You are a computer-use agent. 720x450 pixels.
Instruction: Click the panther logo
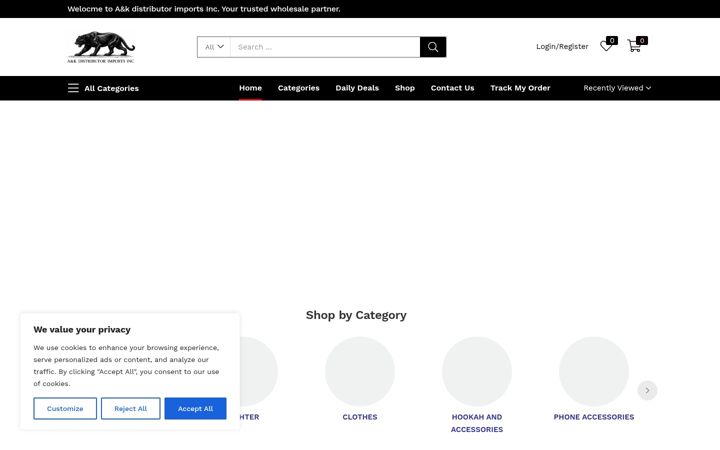pyautogui.click(x=101, y=47)
